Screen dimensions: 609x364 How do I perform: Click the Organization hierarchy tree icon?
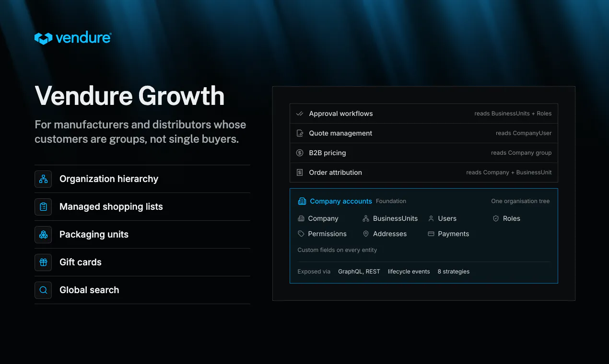pyautogui.click(x=43, y=179)
